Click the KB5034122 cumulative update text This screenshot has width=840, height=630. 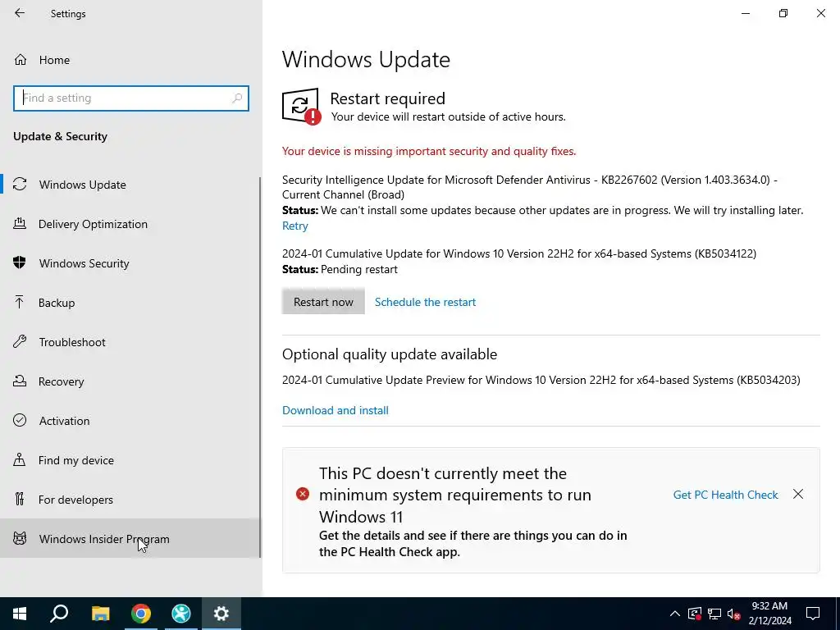519,253
